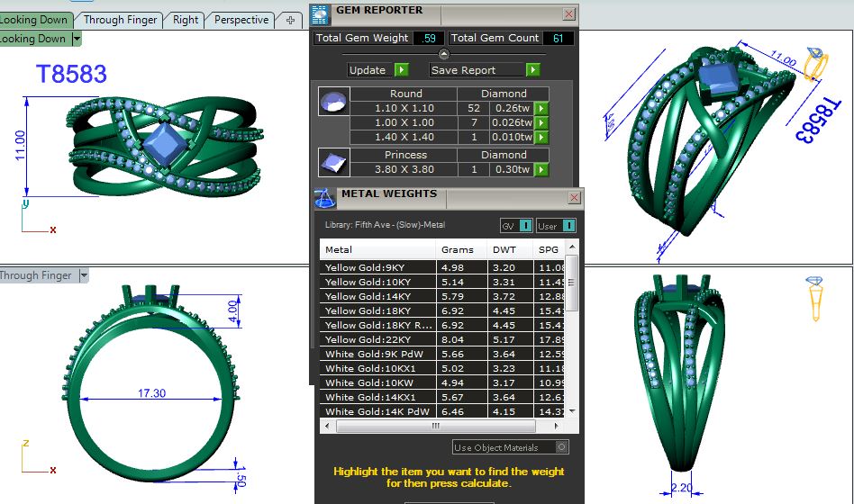Add a new viewport tab
This screenshot has height=504, width=854.
click(x=290, y=20)
